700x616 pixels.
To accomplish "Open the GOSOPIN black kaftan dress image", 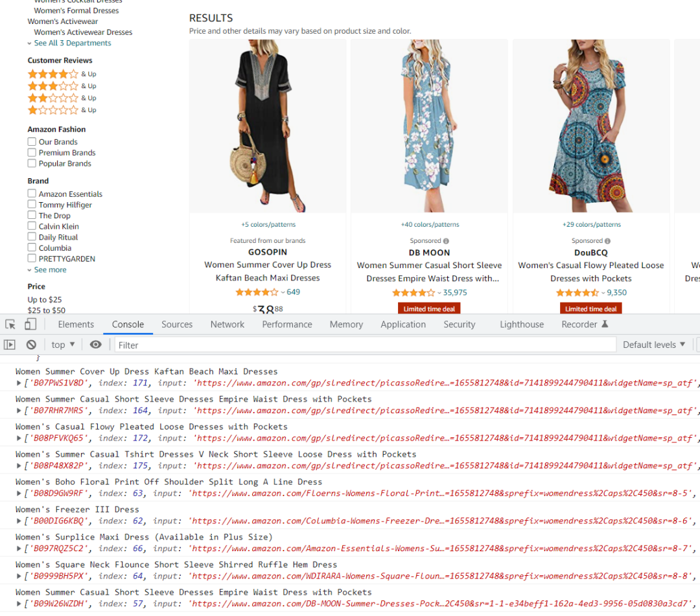I will tap(268, 126).
